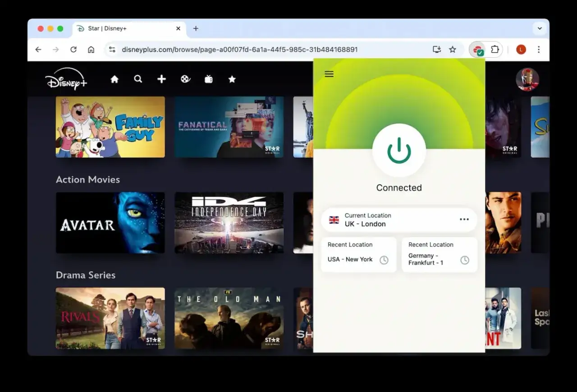577x392 pixels.
Task: Click the disneyplus.com address bar URL
Action: pyautogui.click(x=240, y=50)
